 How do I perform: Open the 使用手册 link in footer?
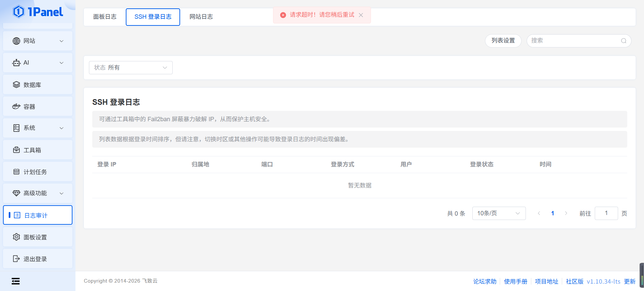516,282
